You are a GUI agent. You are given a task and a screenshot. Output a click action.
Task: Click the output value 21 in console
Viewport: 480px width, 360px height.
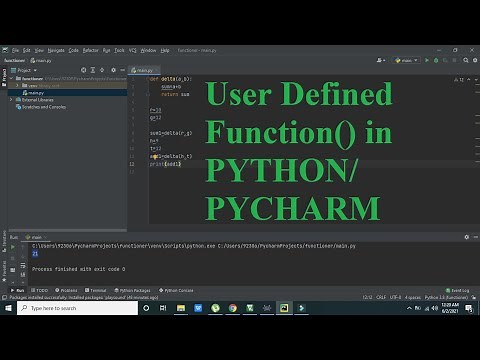pyautogui.click(x=35, y=254)
